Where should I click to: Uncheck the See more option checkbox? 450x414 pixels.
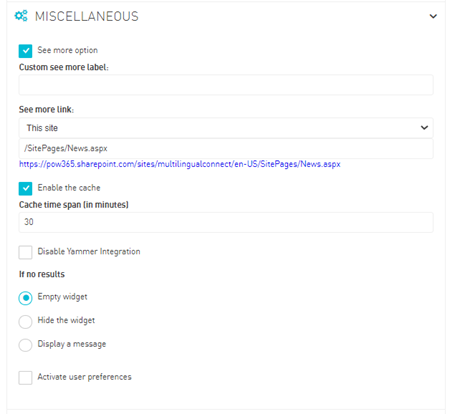point(25,51)
